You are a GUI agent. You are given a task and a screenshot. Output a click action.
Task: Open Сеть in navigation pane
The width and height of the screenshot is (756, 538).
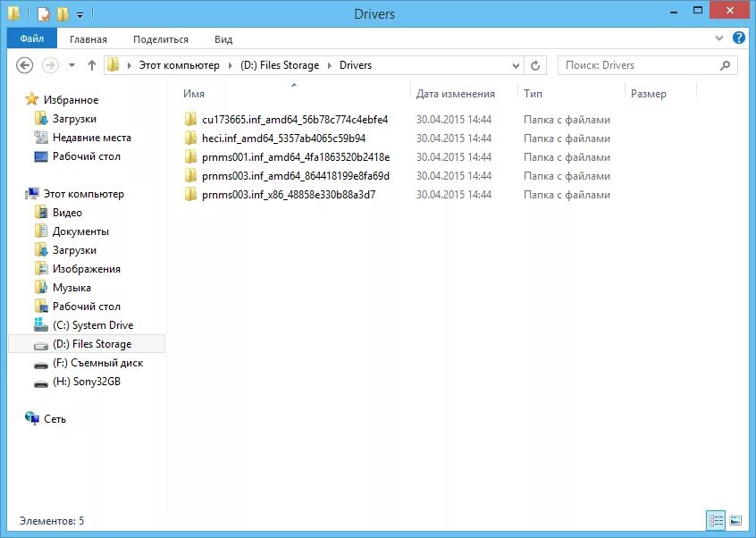coord(55,419)
